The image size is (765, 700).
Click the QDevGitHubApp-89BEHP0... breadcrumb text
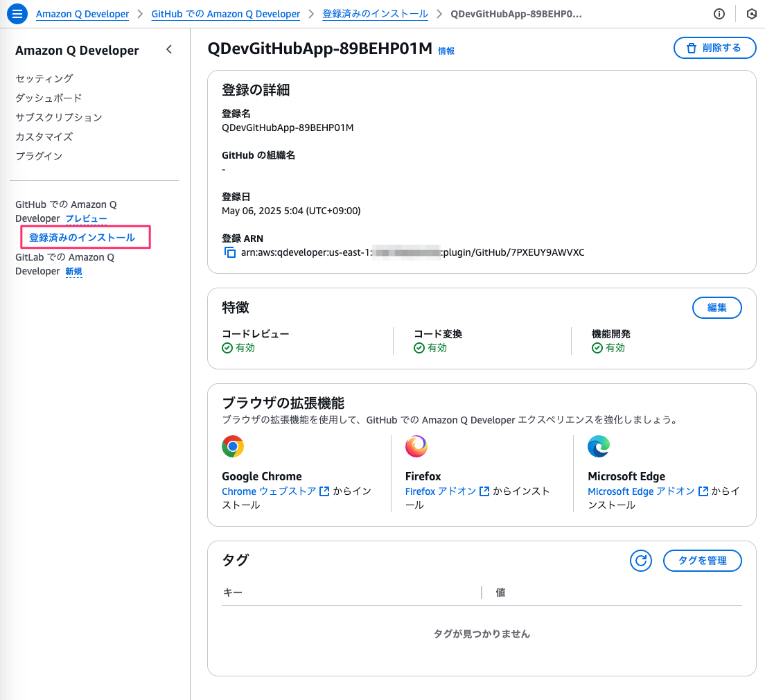point(516,14)
